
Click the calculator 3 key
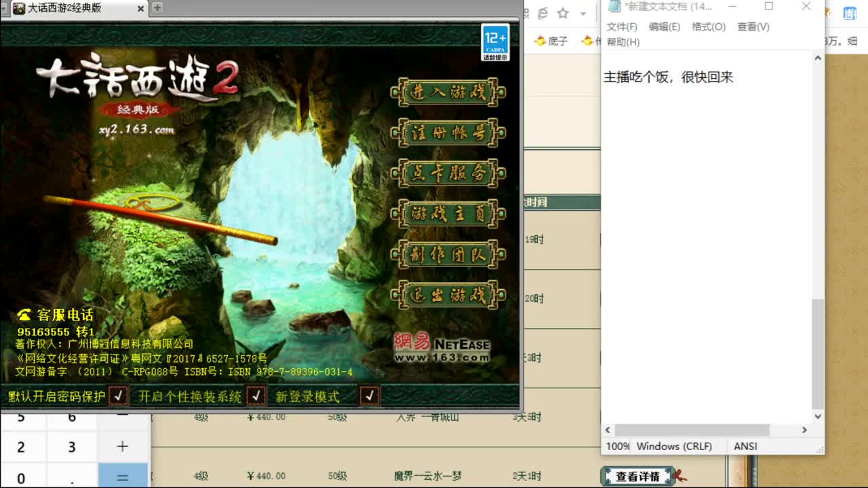point(72,447)
